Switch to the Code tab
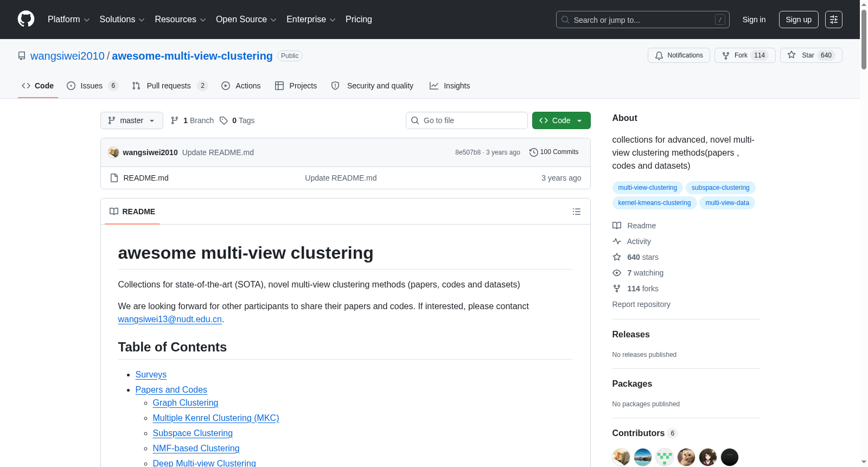This screenshot has height=467, width=868. point(38,86)
